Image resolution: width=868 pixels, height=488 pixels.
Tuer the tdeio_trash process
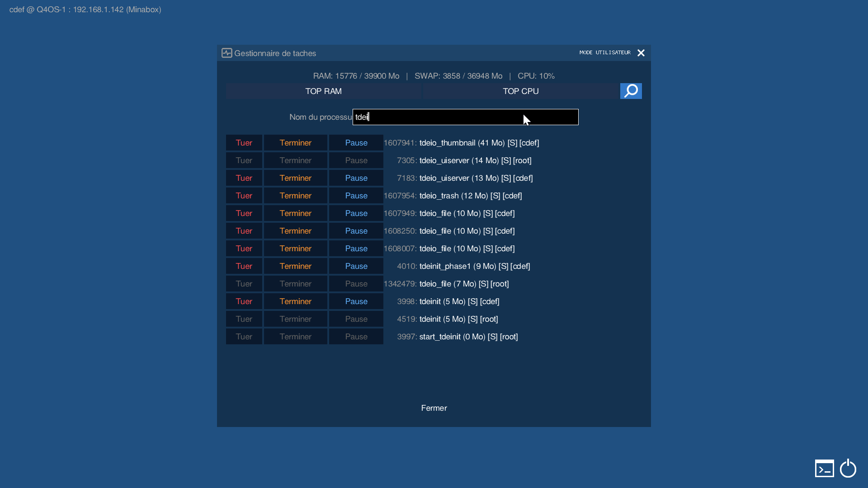(x=244, y=196)
